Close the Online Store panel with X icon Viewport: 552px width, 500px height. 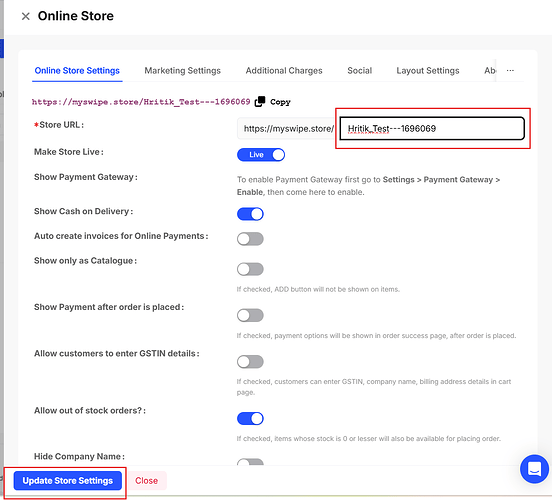tap(25, 16)
